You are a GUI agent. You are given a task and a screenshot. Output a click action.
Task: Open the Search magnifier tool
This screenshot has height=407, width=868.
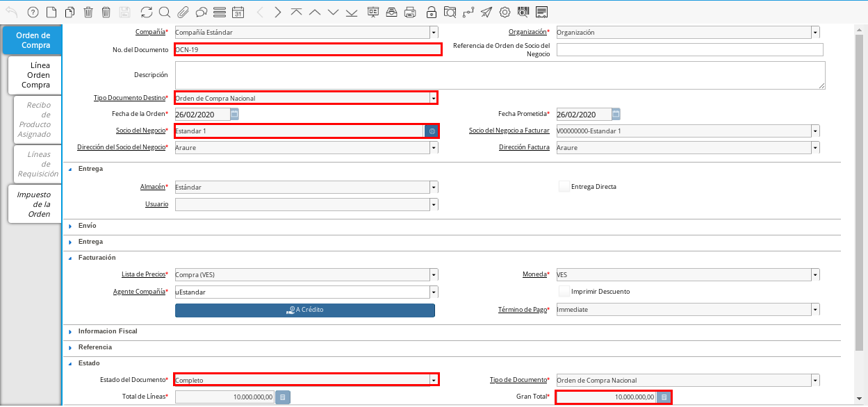[x=164, y=12]
